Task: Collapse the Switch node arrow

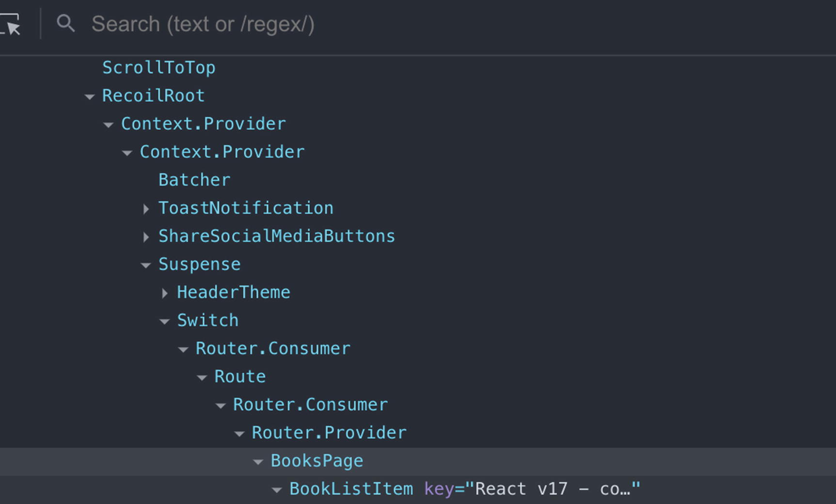Action: pos(165,321)
